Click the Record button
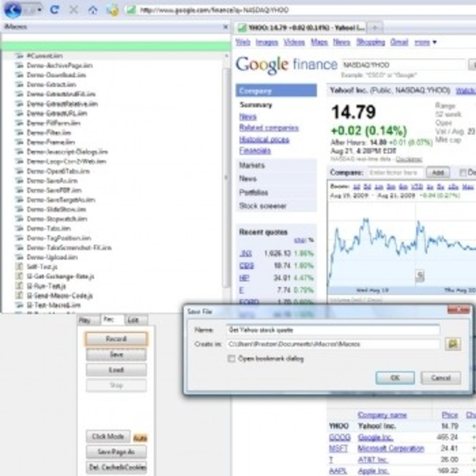Viewport: 476px width, 476px height. click(116, 339)
